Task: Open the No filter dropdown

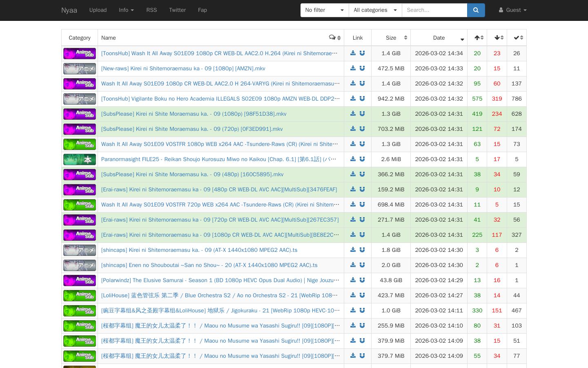Action: tap(325, 10)
